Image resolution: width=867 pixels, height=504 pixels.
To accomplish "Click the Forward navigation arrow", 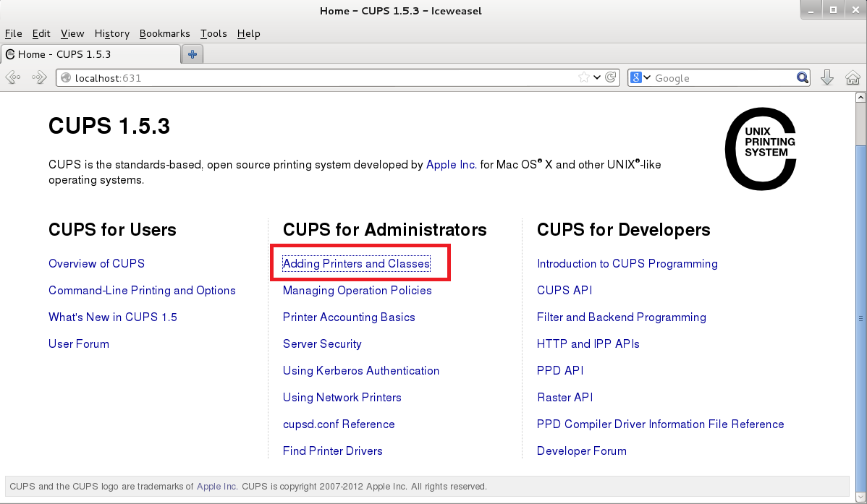I will coord(38,77).
